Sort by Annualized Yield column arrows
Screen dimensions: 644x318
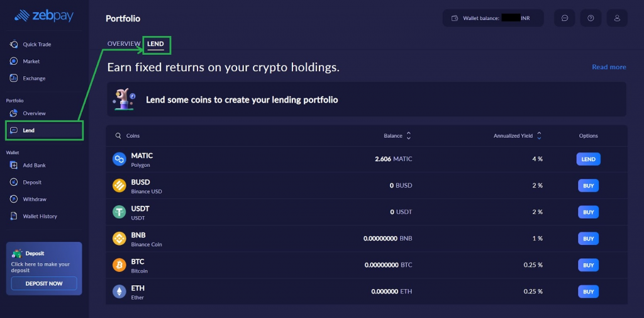click(539, 136)
